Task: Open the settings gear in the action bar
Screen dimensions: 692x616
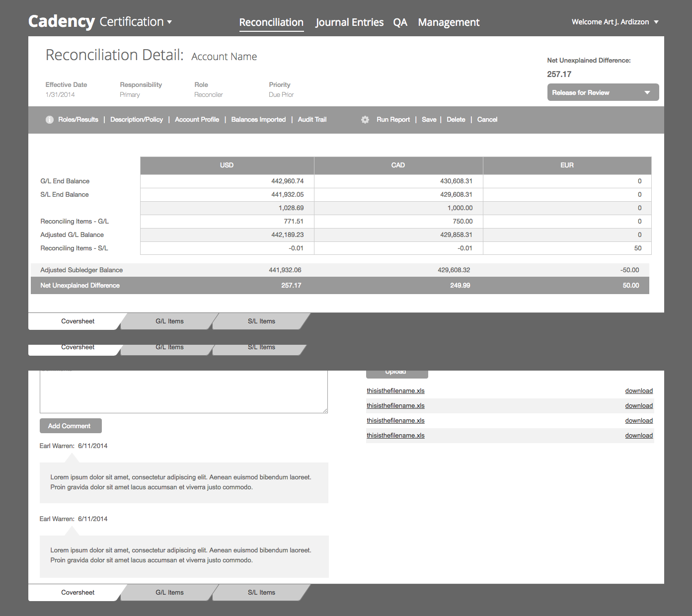Action: [365, 120]
